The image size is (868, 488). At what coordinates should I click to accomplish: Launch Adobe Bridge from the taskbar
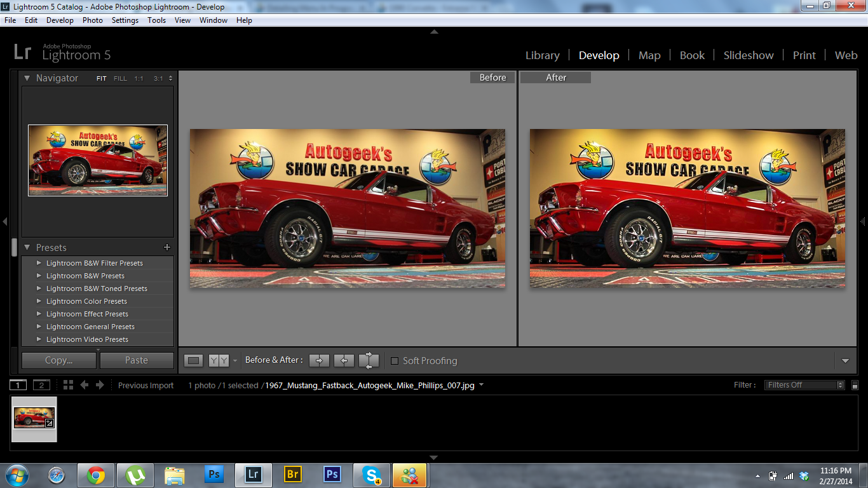[293, 475]
